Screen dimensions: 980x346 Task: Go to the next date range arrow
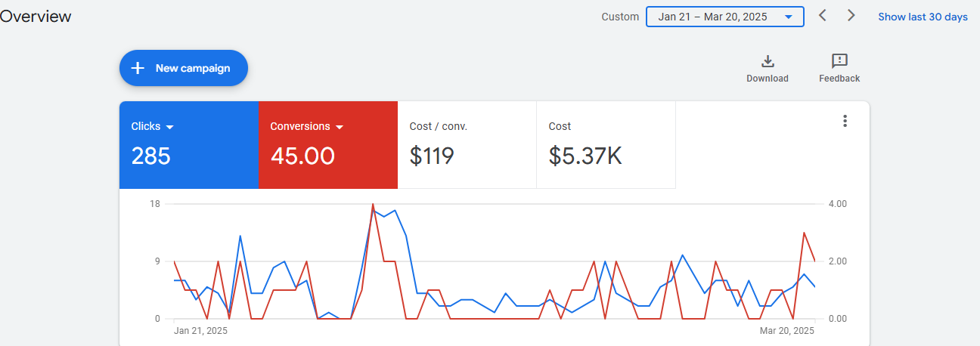click(x=851, y=16)
